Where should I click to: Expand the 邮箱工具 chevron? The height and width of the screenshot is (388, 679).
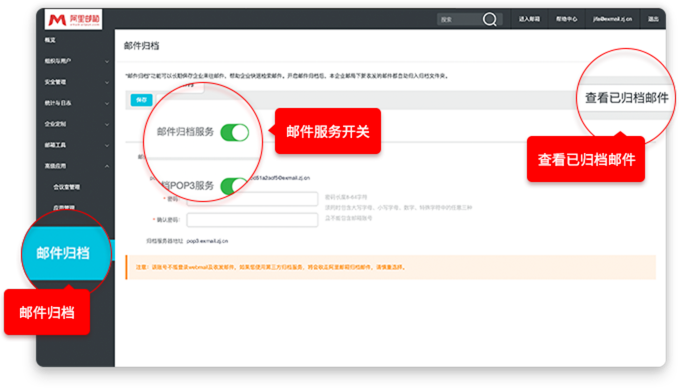tap(107, 145)
